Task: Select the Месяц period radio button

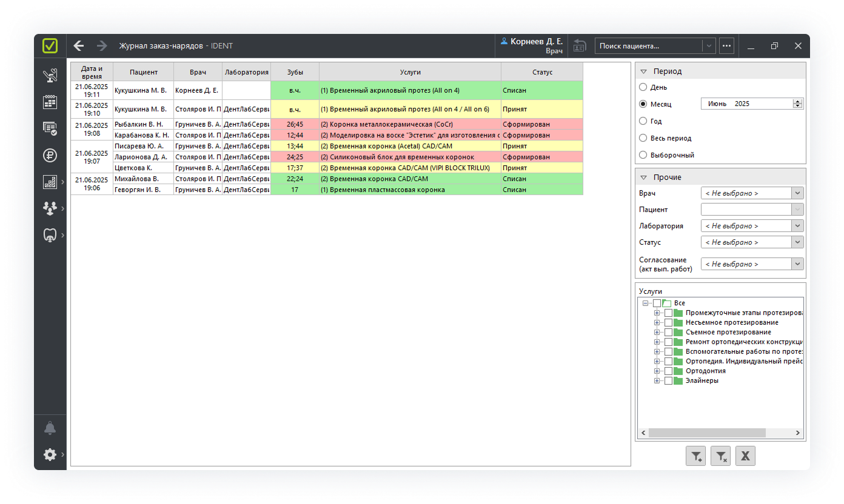Action: tap(643, 104)
